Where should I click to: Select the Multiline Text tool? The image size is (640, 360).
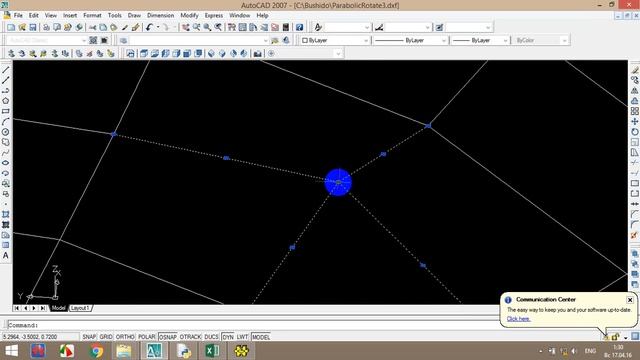click(6, 256)
